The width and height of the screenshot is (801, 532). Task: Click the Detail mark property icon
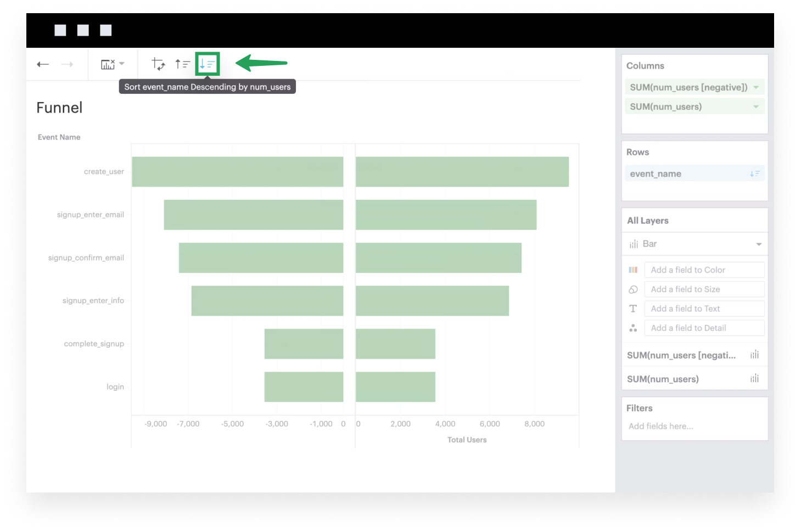(633, 327)
